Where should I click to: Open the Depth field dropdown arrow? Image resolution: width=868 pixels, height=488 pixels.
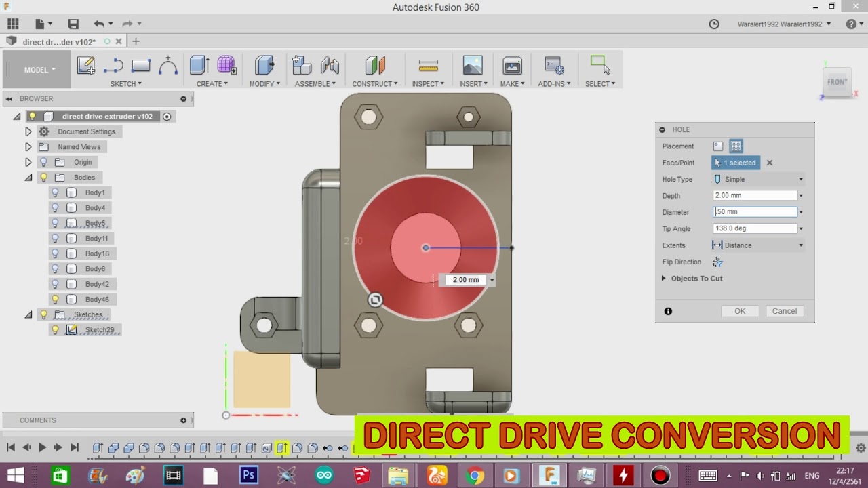801,196
